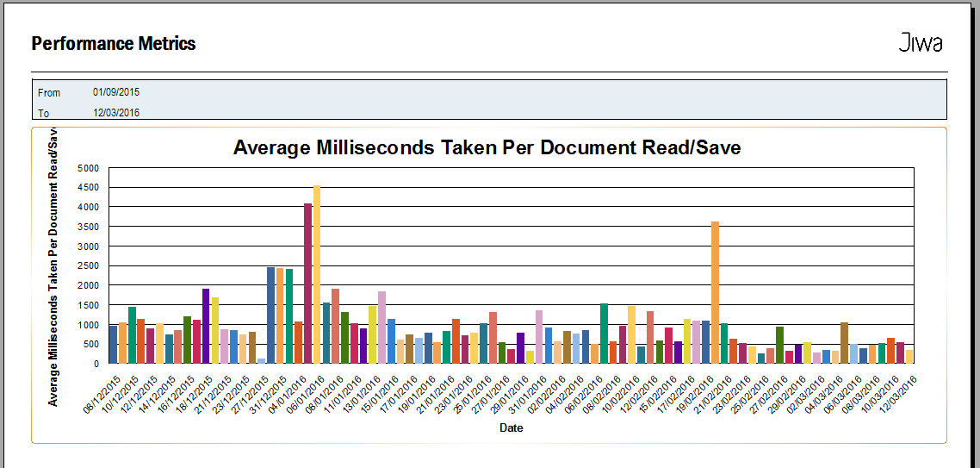Select the 'From' field label
This screenshot has height=468, width=980.
pos(49,92)
